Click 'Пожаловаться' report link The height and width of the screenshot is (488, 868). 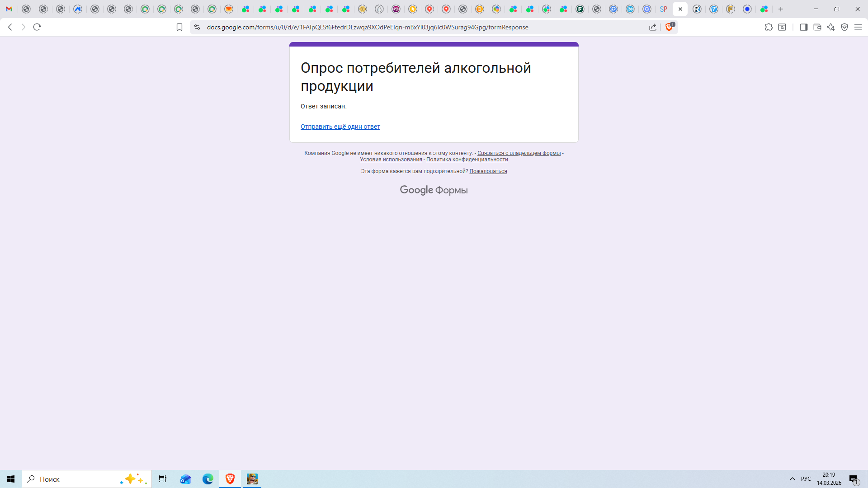click(488, 171)
